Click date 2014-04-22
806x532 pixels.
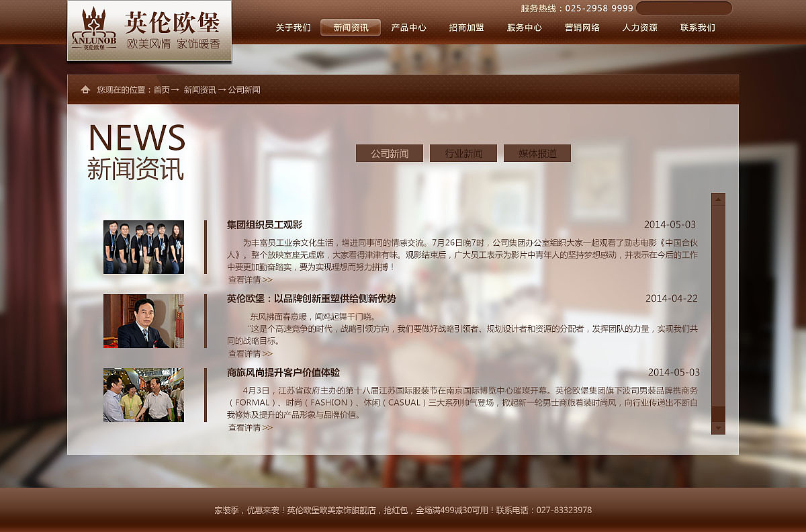[672, 298]
